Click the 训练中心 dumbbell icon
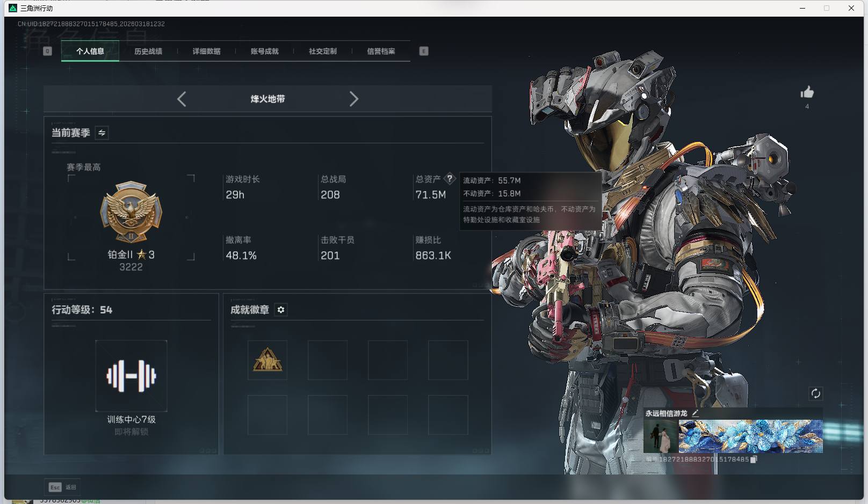This screenshot has height=504, width=868. click(x=131, y=376)
